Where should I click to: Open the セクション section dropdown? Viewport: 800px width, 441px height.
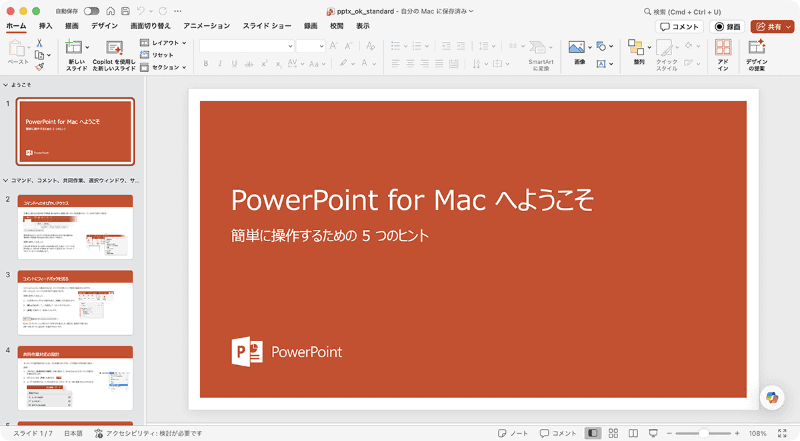click(x=163, y=67)
